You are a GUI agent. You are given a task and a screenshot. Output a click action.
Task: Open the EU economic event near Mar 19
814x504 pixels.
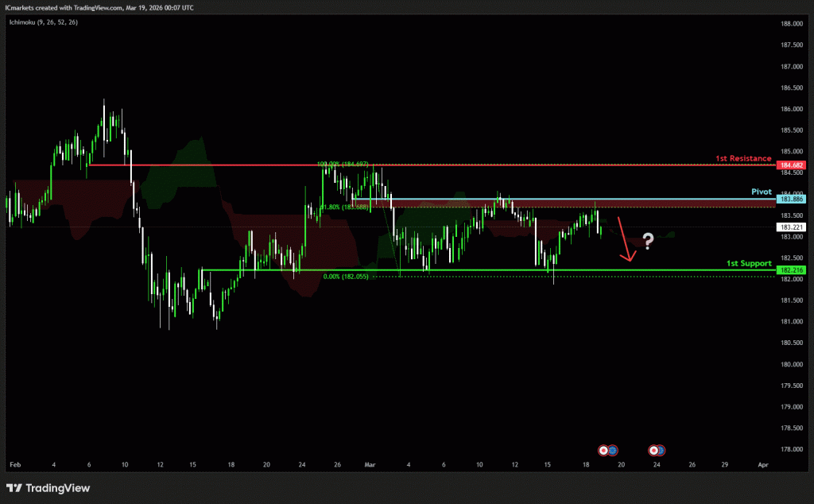pos(612,450)
